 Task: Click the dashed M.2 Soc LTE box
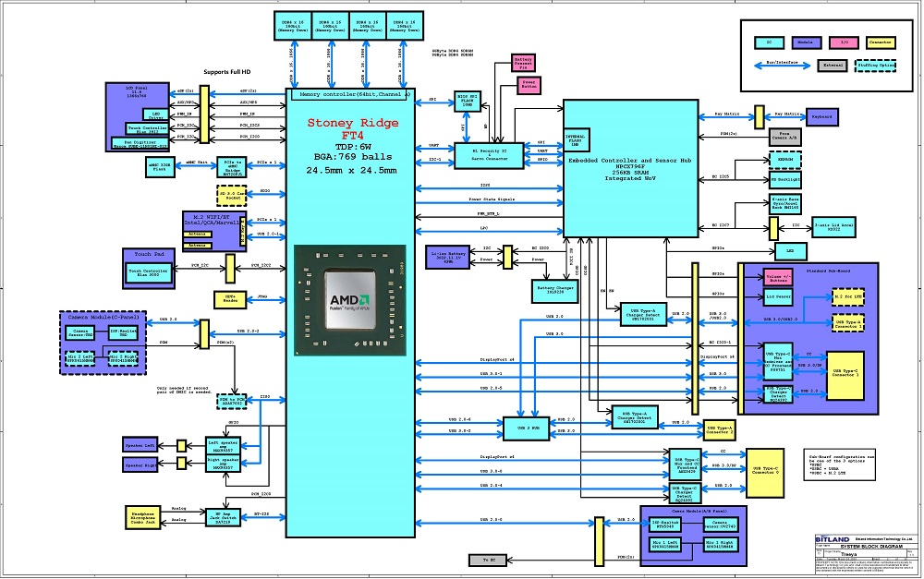[847, 296]
